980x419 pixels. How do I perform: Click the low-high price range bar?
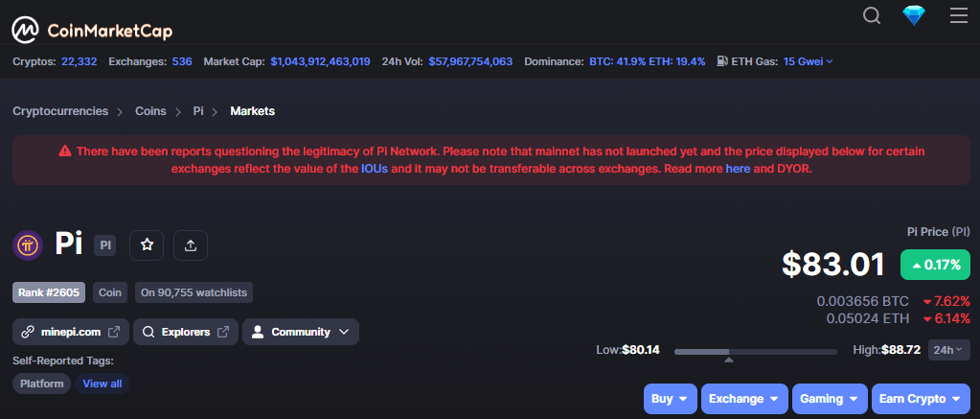point(755,352)
